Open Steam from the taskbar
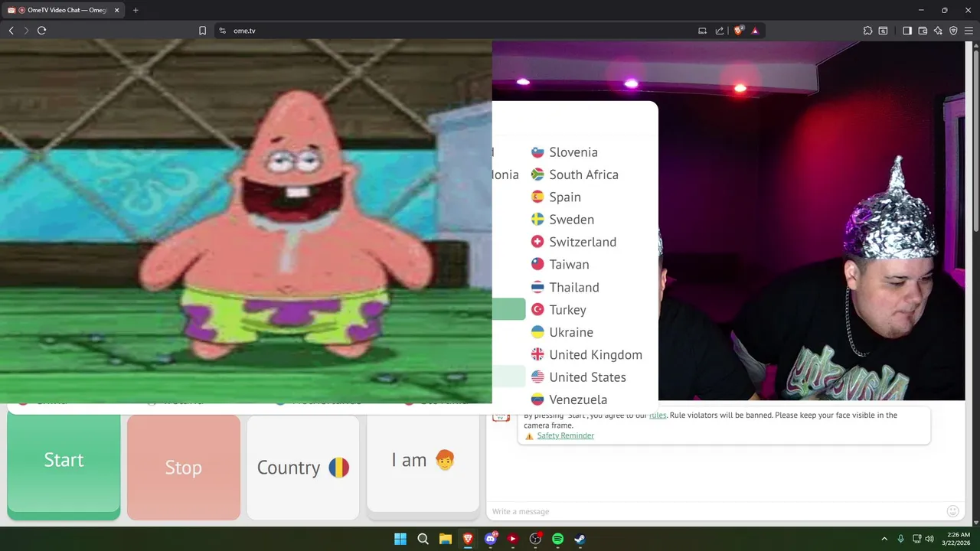 (580, 539)
